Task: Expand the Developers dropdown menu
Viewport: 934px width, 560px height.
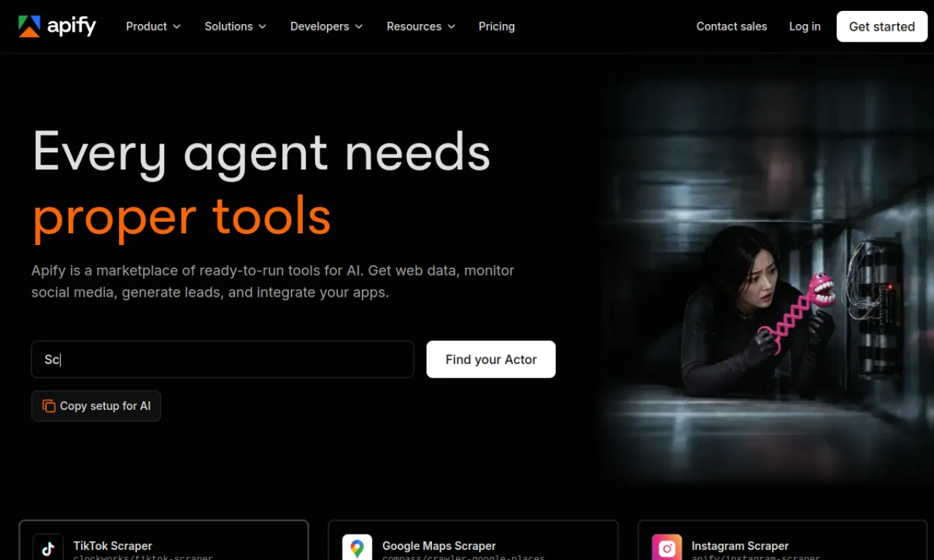Action: tap(327, 26)
